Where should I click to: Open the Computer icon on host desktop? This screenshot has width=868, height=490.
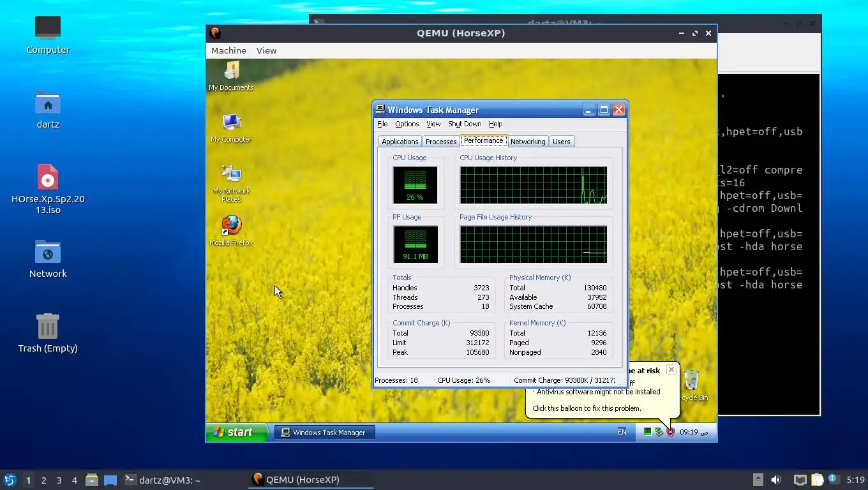48,34
